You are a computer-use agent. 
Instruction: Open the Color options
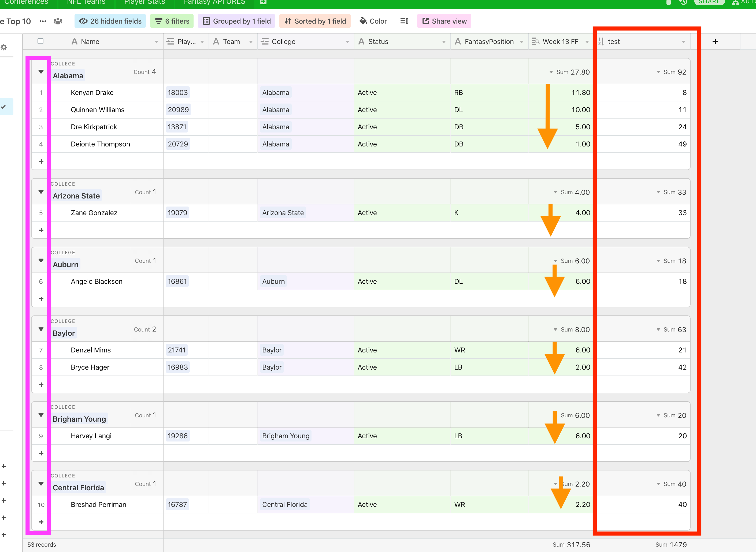coord(373,21)
